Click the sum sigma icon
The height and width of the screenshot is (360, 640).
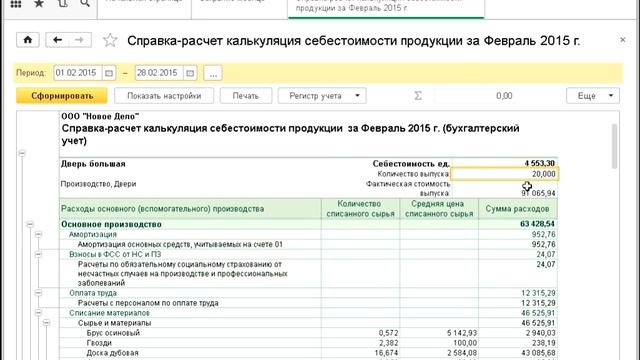[x=418, y=96]
